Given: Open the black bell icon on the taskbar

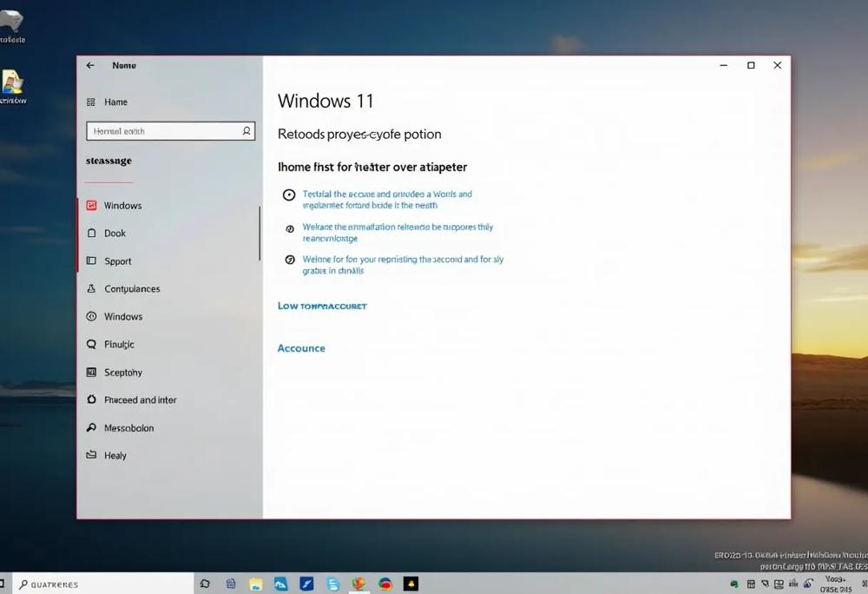Looking at the screenshot, I should (x=411, y=584).
